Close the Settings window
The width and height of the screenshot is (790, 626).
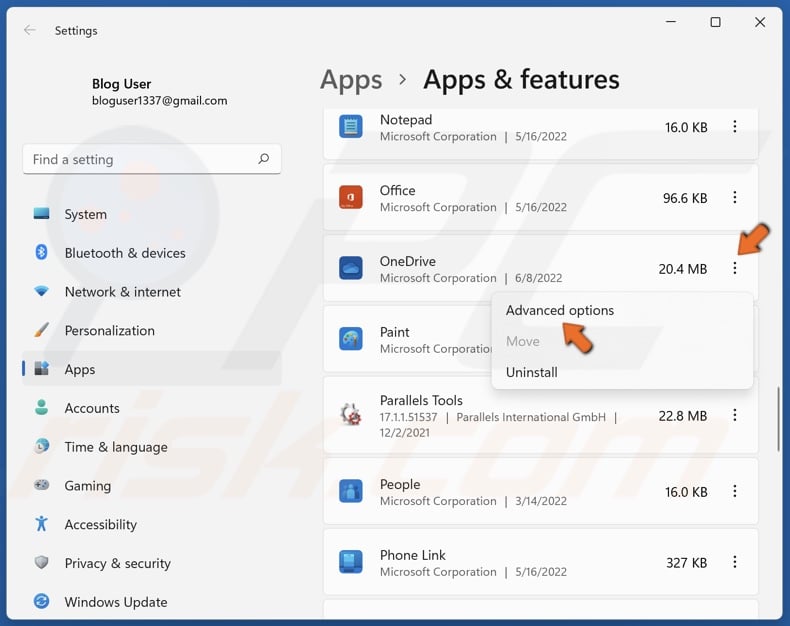pyautogui.click(x=760, y=22)
